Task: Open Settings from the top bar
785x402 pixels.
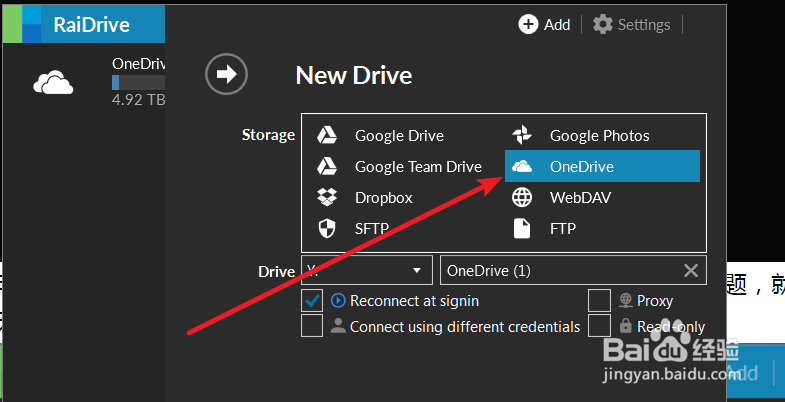Action: click(x=631, y=24)
